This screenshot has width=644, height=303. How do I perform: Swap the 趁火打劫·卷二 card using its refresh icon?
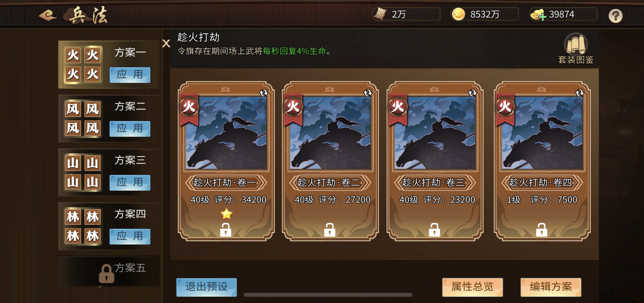[x=368, y=93]
